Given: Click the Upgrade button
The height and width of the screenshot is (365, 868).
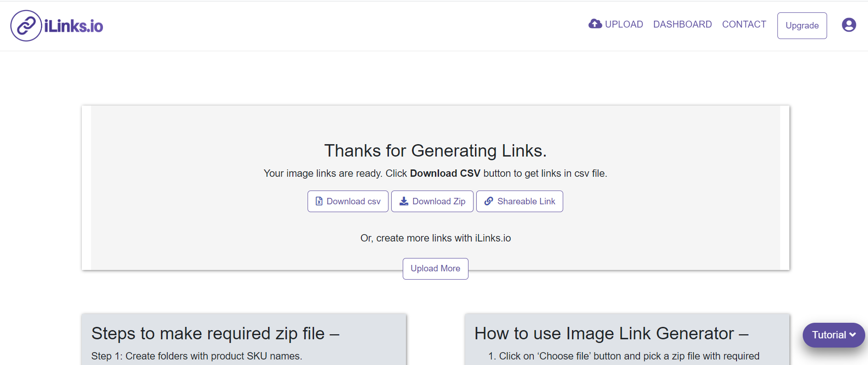Looking at the screenshot, I should click(x=802, y=26).
